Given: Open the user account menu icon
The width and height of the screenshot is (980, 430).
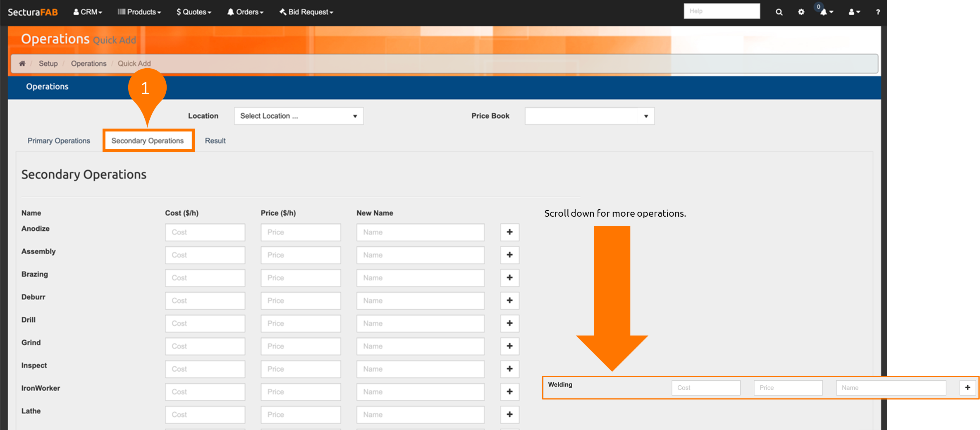Looking at the screenshot, I should coord(854,12).
